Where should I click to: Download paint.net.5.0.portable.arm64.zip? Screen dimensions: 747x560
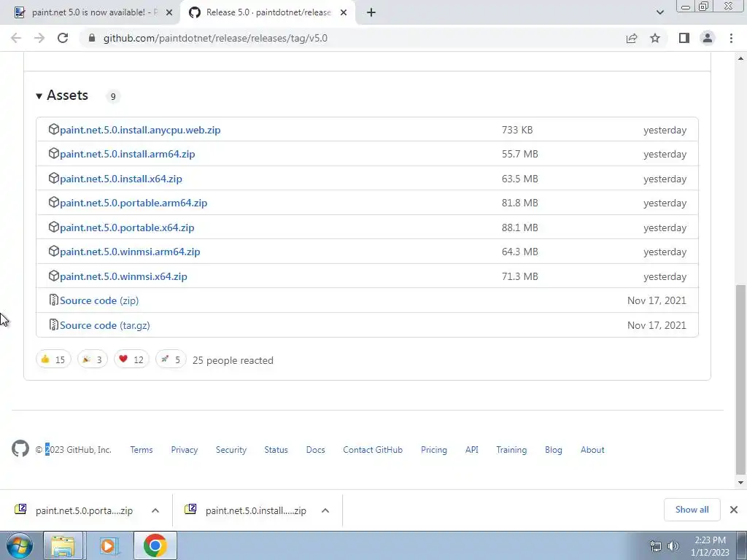pos(133,203)
